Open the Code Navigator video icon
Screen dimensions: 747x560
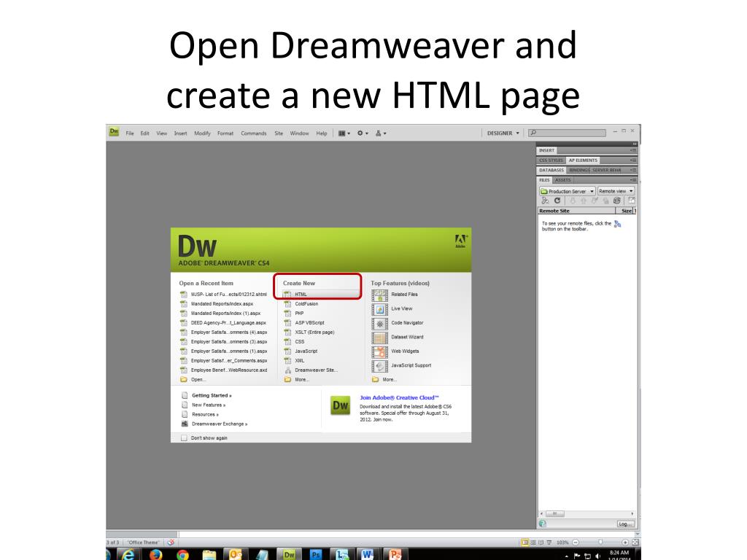pyautogui.click(x=379, y=324)
